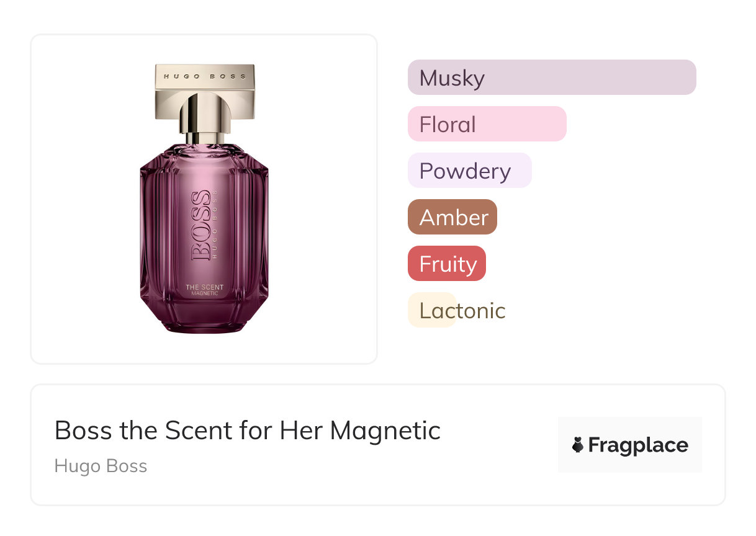Image resolution: width=756 pixels, height=536 pixels.
Task: Select the Musky accord bar
Action: 551,78
